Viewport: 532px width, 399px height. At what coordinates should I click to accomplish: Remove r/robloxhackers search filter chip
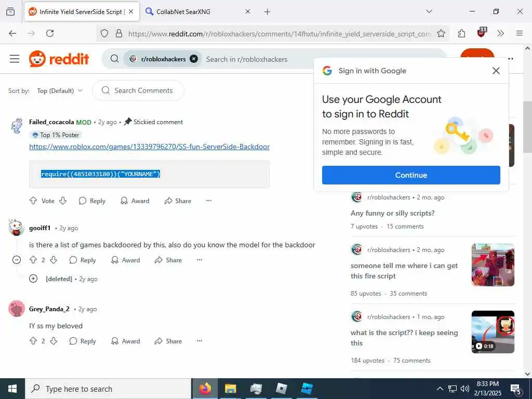194,59
